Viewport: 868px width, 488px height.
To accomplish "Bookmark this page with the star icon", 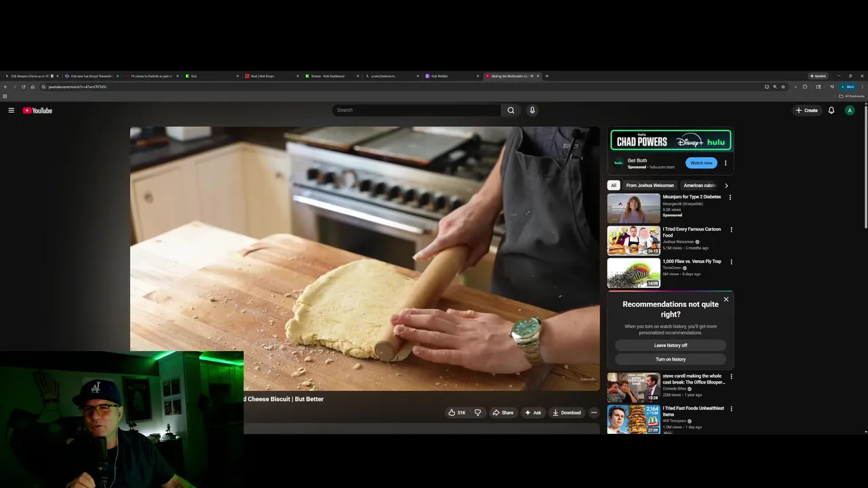I will (783, 87).
